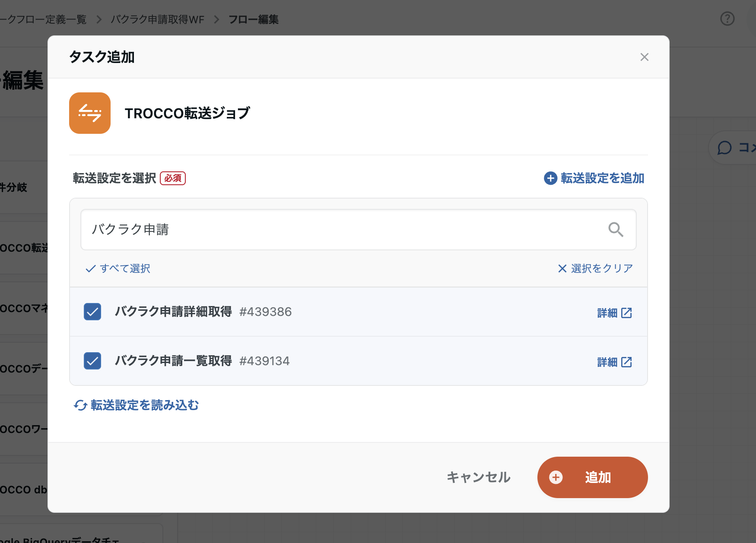Uncheck the バクラク申請一覧取得 checkbox
This screenshot has width=756, height=543.
pos(92,361)
